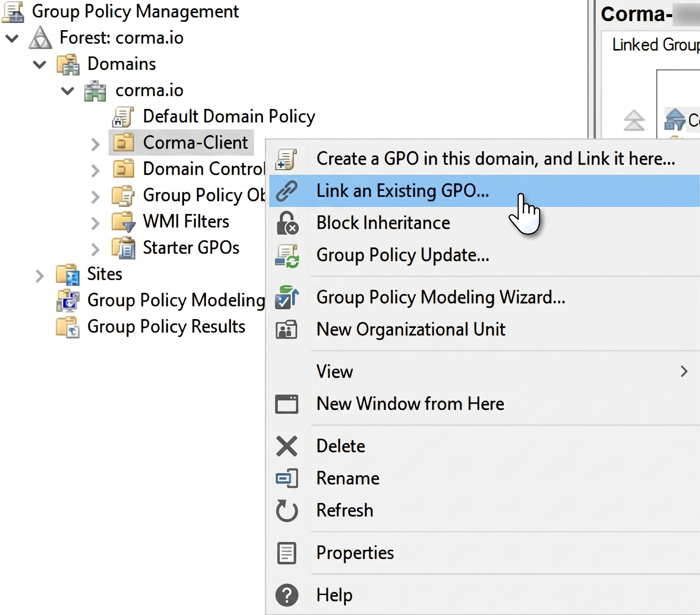700x615 pixels.
Task: Click the double up-arrow button in right pane
Action: pyautogui.click(x=634, y=120)
